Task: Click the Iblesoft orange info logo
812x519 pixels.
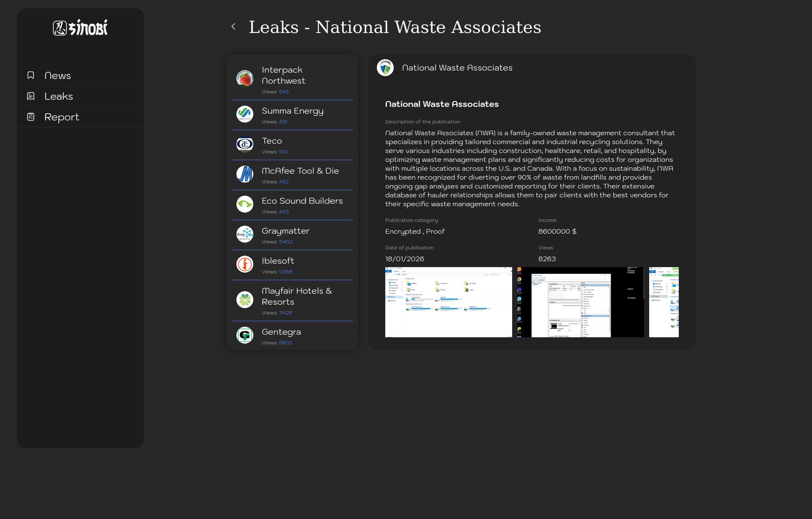Action: (245, 264)
